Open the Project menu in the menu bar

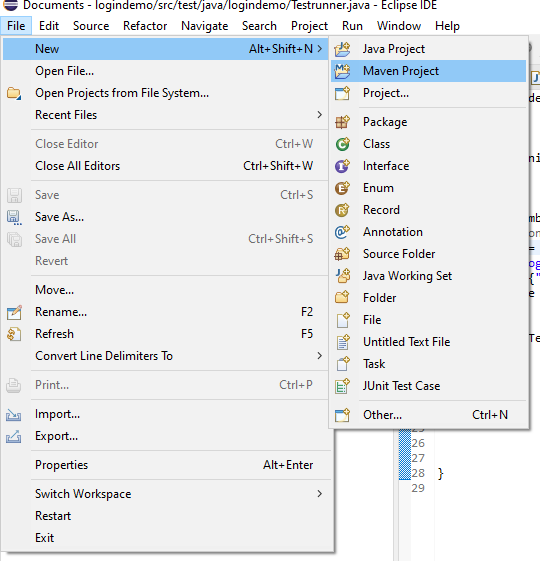click(x=309, y=26)
